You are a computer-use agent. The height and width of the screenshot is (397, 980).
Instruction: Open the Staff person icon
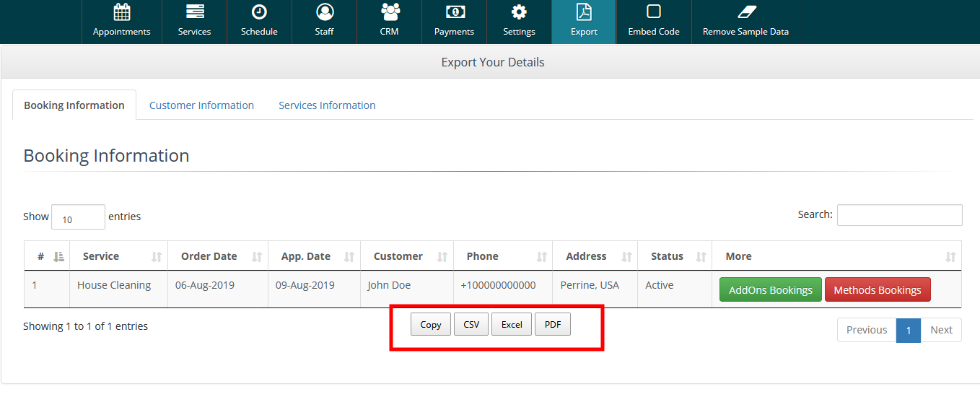click(325, 12)
